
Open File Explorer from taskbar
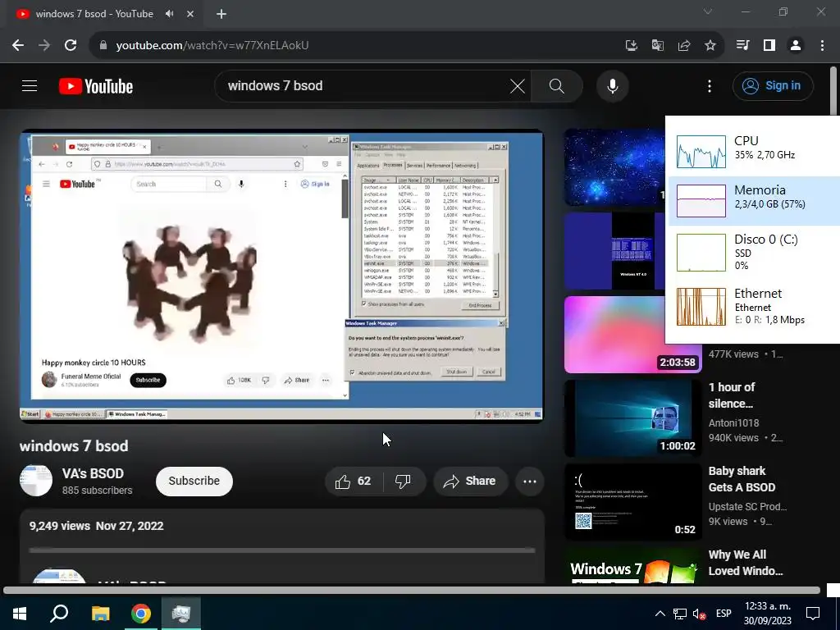(x=100, y=614)
